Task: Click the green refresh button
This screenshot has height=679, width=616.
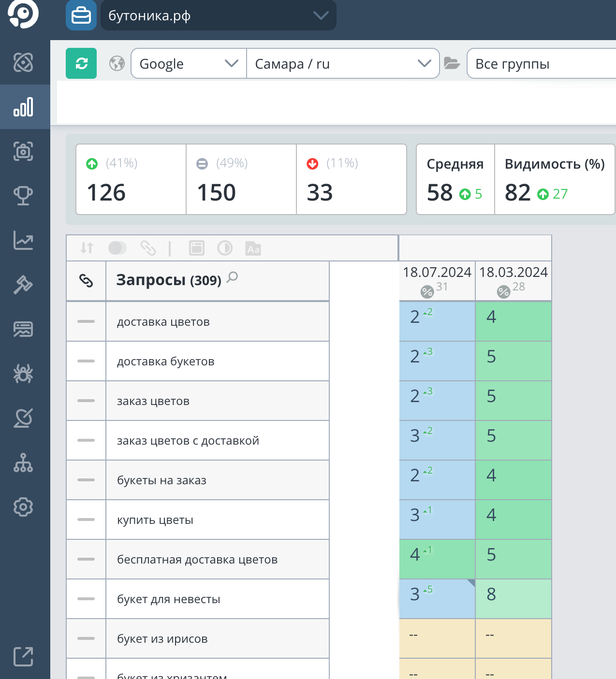Action: (x=81, y=63)
